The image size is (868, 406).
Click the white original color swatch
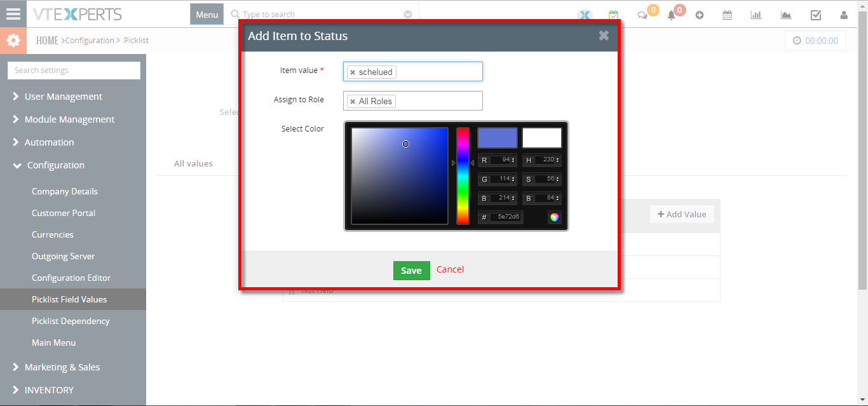pos(542,138)
